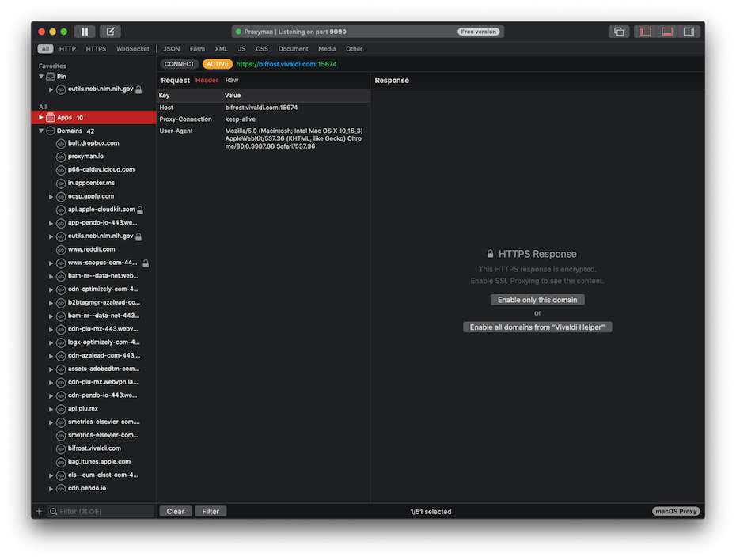The image size is (736, 560).
Task: Click the api.apple-cloudkit.com lock icon
Action: pyautogui.click(x=140, y=210)
